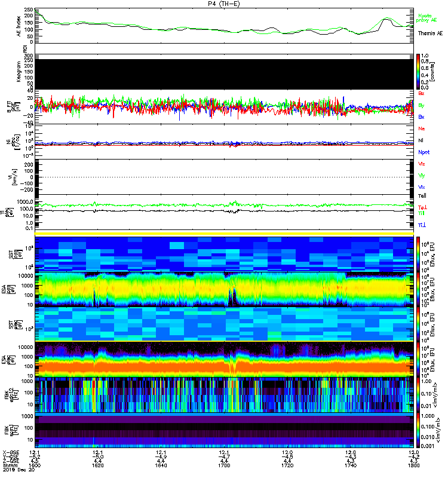Click the FBK edc12 mV/m color bar
The width and height of the screenshot is (448, 478).
click(x=418, y=395)
